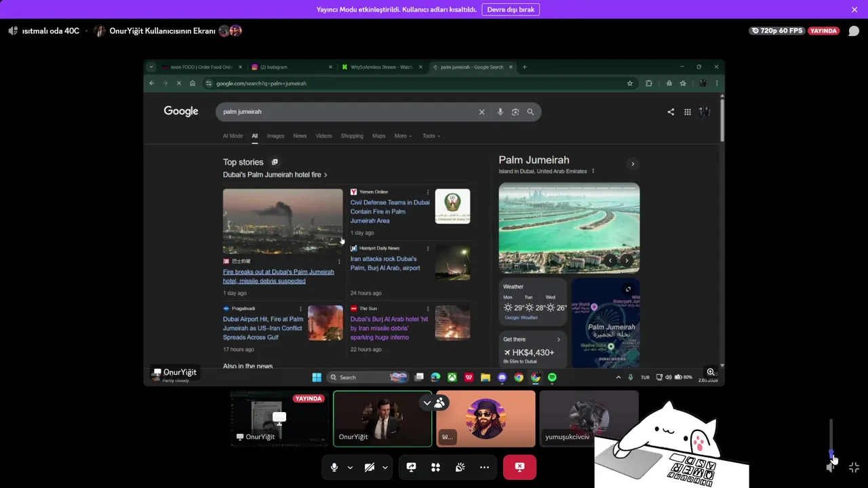Start Google voice search

click(500, 112)
